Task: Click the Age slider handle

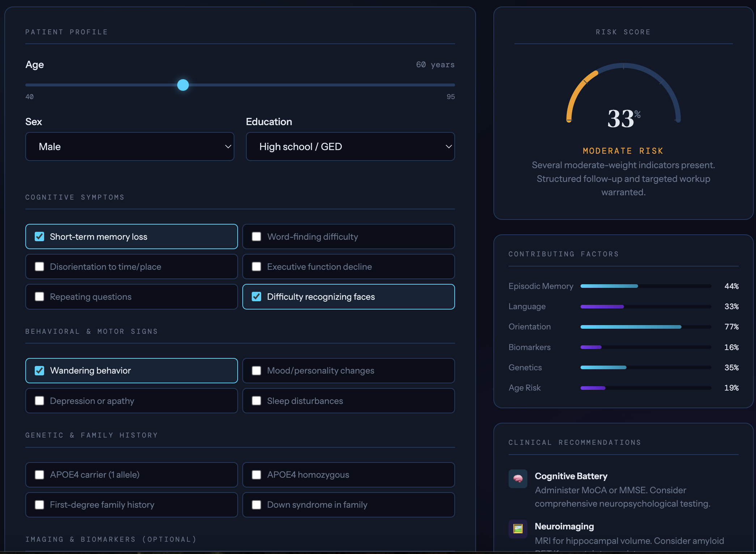Action: (x=183, y=85)
